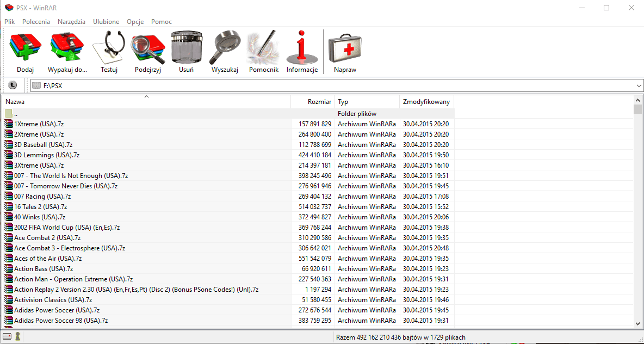Click archive icon of 3D Lemmings (USA).7z

(9, 155)
